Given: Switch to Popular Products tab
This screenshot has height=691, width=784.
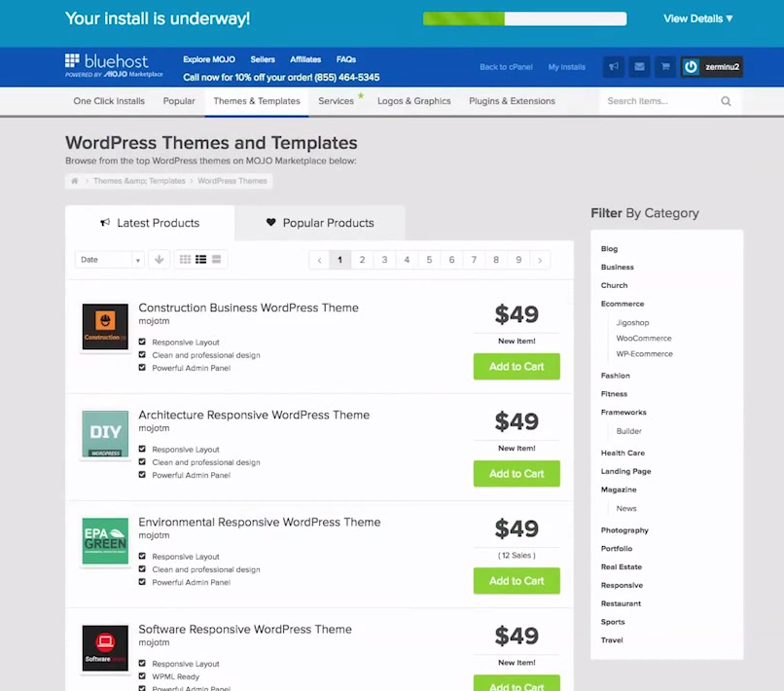Looking at the screenshot, I should [x=320, y=223].
